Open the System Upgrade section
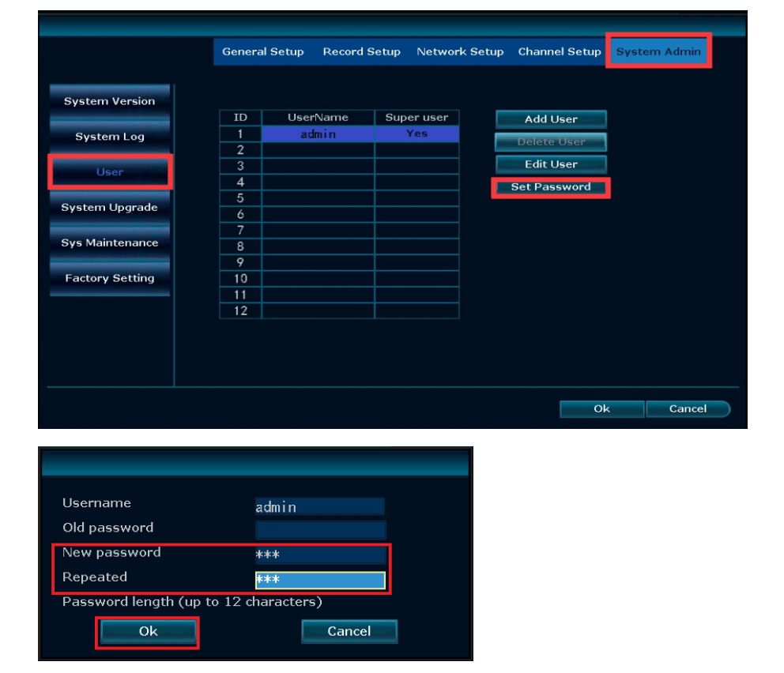Viewport: 784px width, 673px height. (x=110, y=208)
